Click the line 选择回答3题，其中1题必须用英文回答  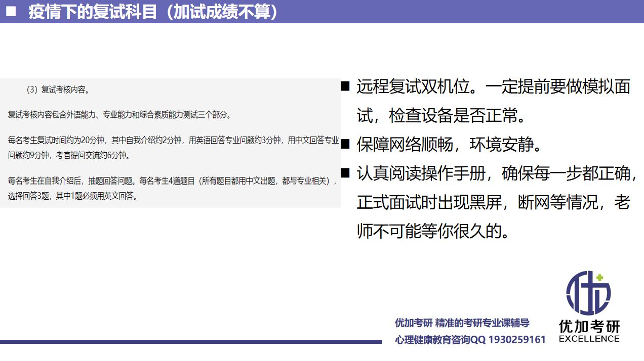click(x=73, y=196)
